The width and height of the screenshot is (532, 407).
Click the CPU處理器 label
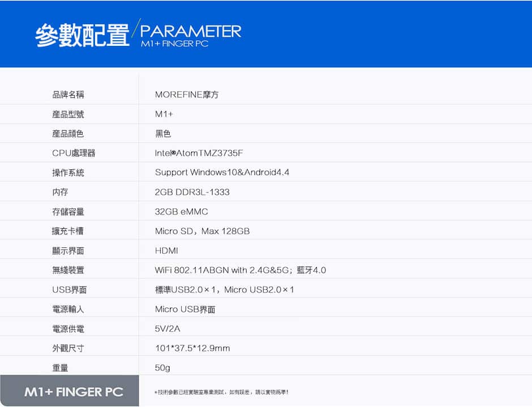(74, 153)
